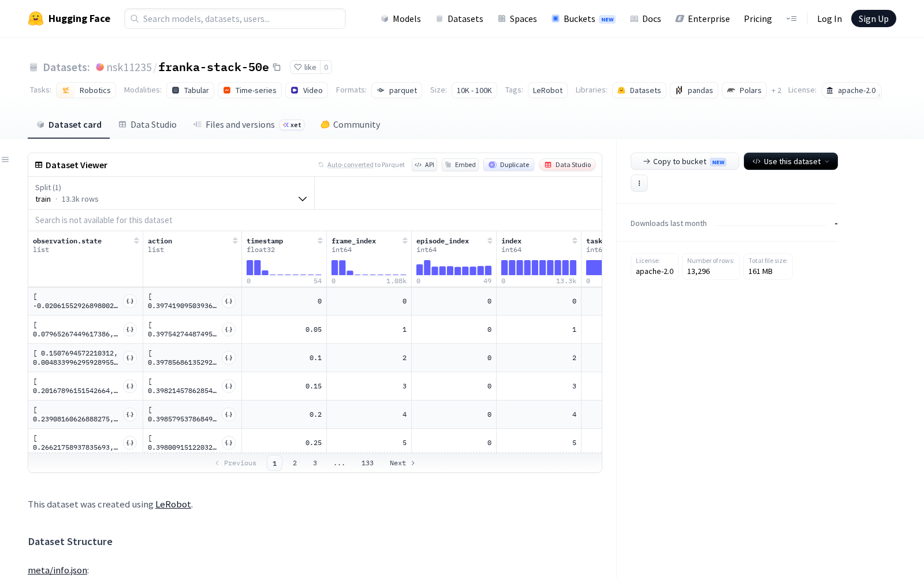The width and height of the screenshot is (924, 578).
Task: Expand observation.state cell in row with timestamp 0.1
Action: point(130,358)
